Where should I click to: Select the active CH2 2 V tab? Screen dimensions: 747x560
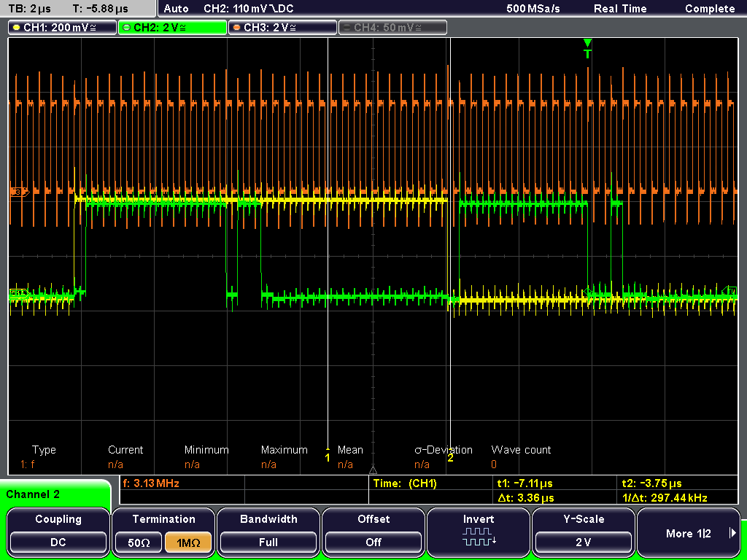tap(172, 28)
